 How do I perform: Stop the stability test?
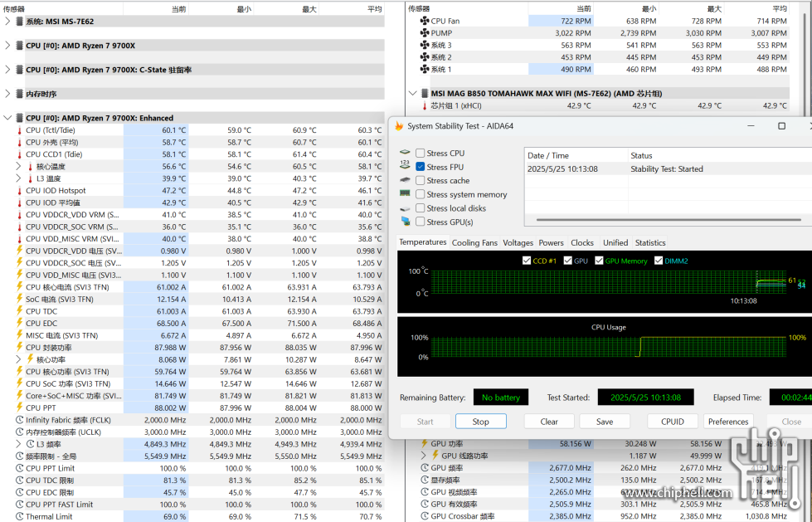tap(480, 422)
